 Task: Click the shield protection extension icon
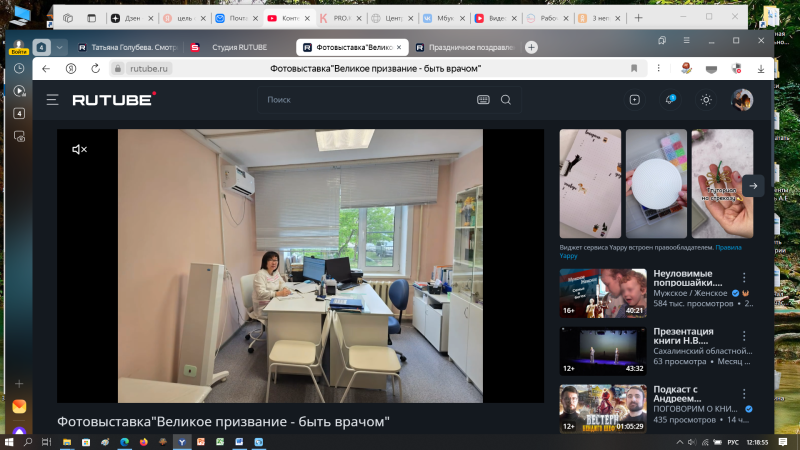tap(736, 69)
